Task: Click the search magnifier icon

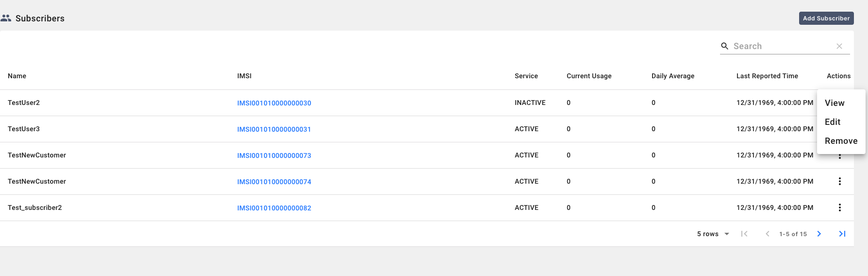Action: [x=724, y=46]
